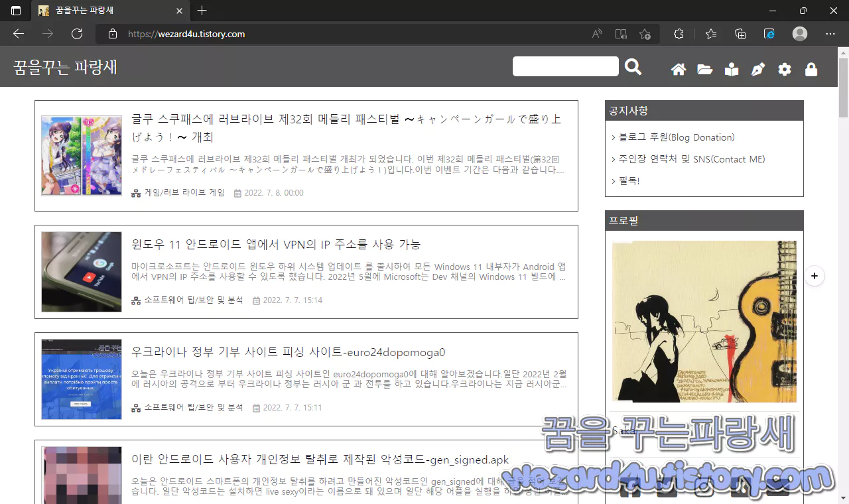This screenshot has height=504, width=849.
Task: Go to blog home via house icon
Action: pos(679,70)
